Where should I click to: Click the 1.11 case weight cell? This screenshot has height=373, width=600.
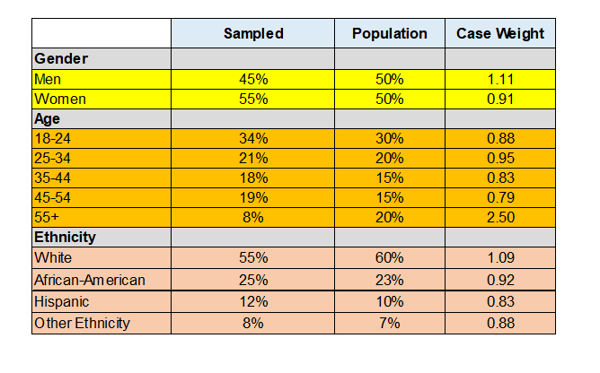pyautogui.click(x=500, y=80)
